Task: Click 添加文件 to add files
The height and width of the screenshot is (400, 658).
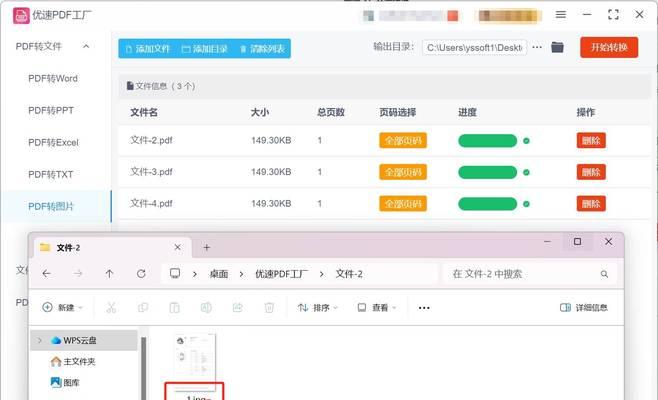Action: (x=148, y=49)
